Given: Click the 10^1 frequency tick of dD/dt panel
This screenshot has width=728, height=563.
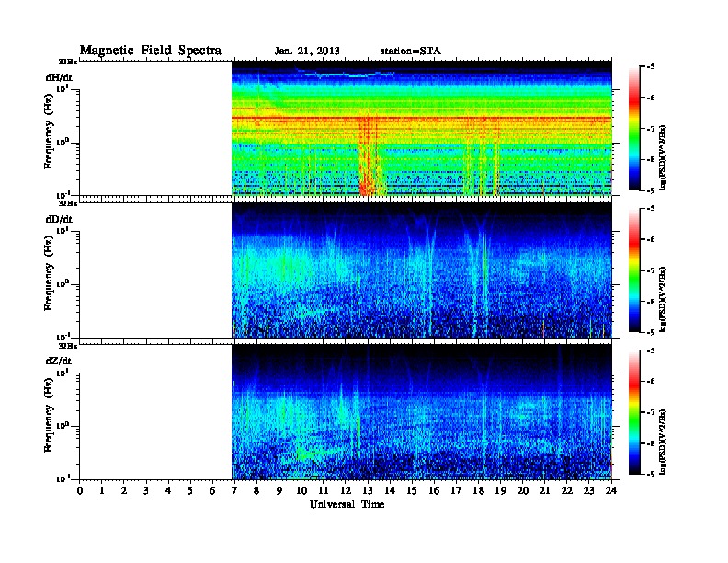Looking at the screenshot, I should click(x=63, y=230).
